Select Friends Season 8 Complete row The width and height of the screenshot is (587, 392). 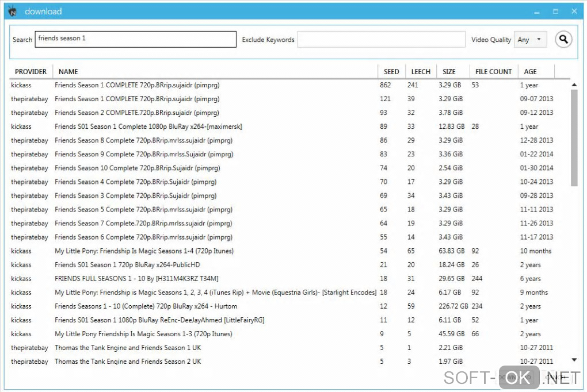[289, 140]
